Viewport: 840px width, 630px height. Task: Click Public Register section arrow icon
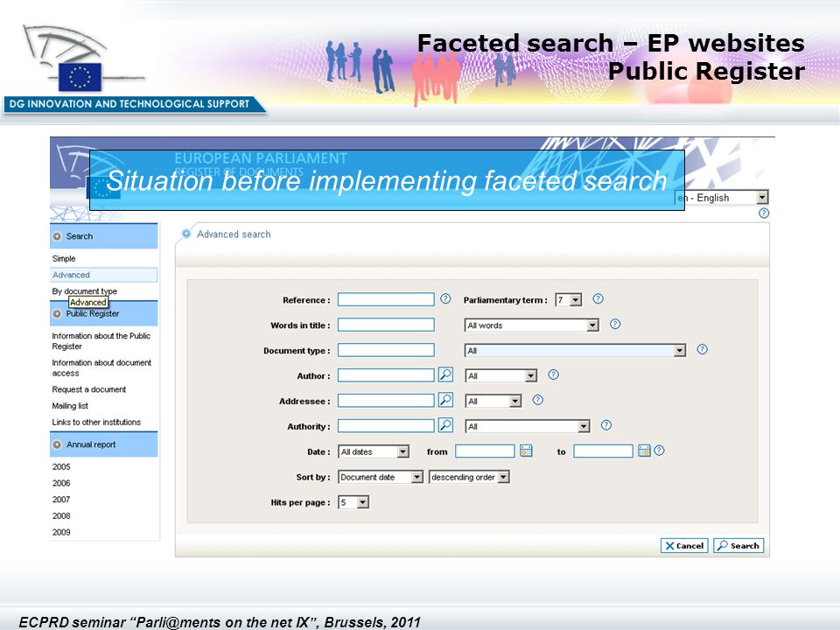tap(57, 314)
